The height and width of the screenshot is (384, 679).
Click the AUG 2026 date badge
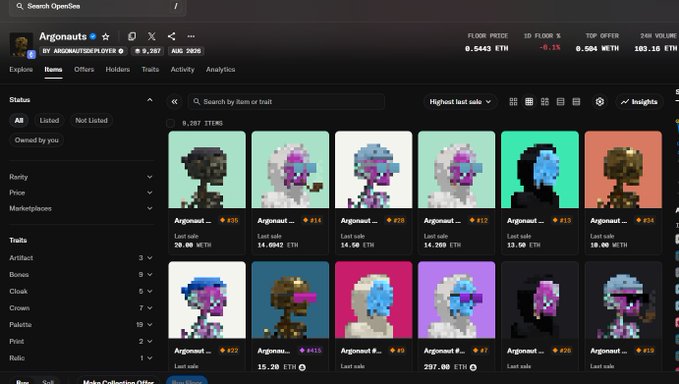[x=186, y=51]
